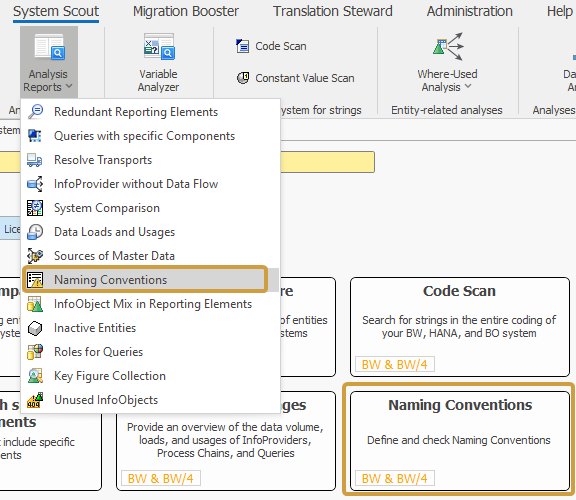The width and height of the screenshot is (576, 500).
Task: Select Roles for Queries entry
Action: [150, 352]
